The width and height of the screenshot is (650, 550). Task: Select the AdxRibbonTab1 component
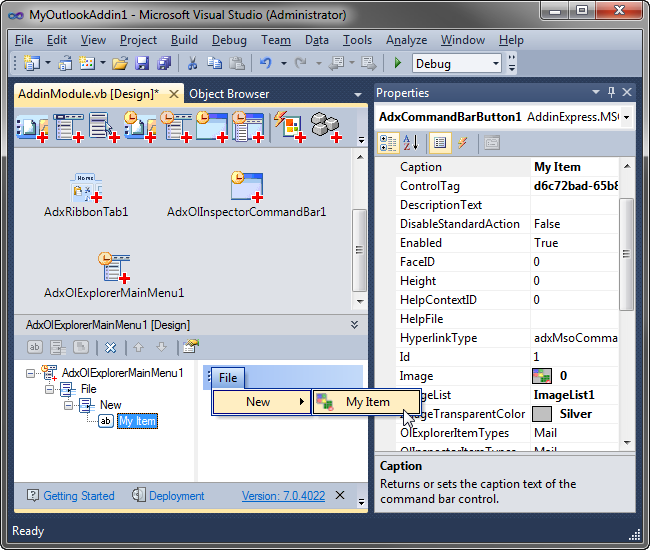click(86, 195)
